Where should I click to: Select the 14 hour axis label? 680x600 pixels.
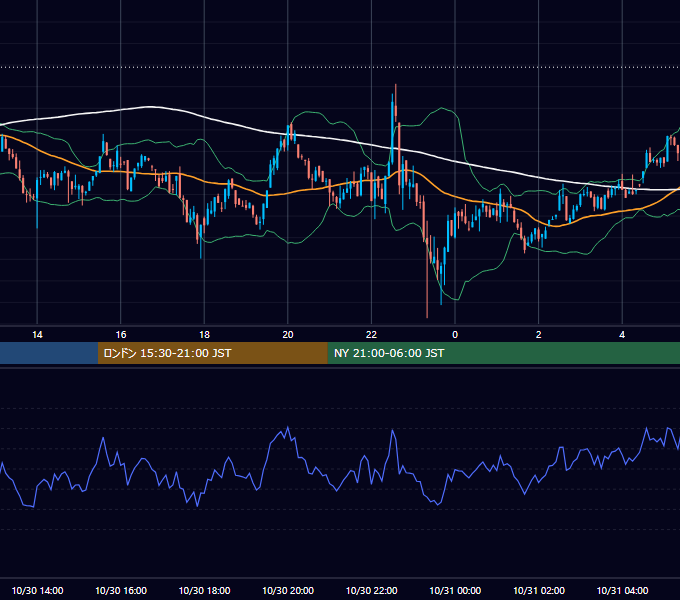tap(37, 335)
